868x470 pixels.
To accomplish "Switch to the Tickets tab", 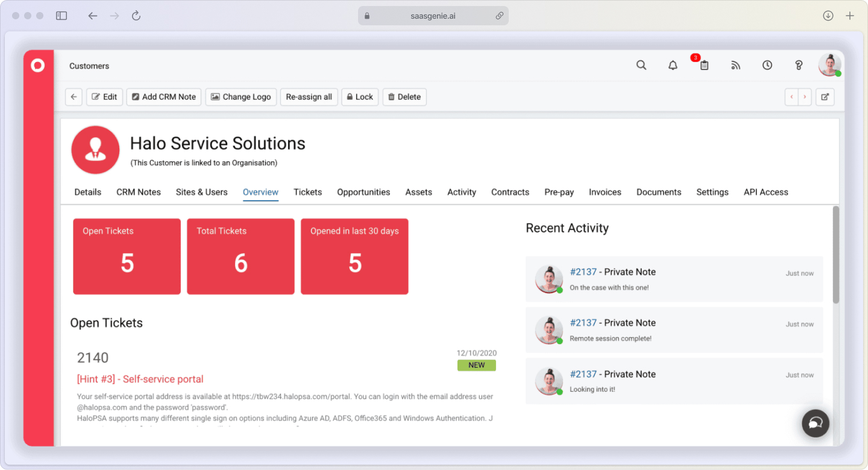I will point(308,192).
